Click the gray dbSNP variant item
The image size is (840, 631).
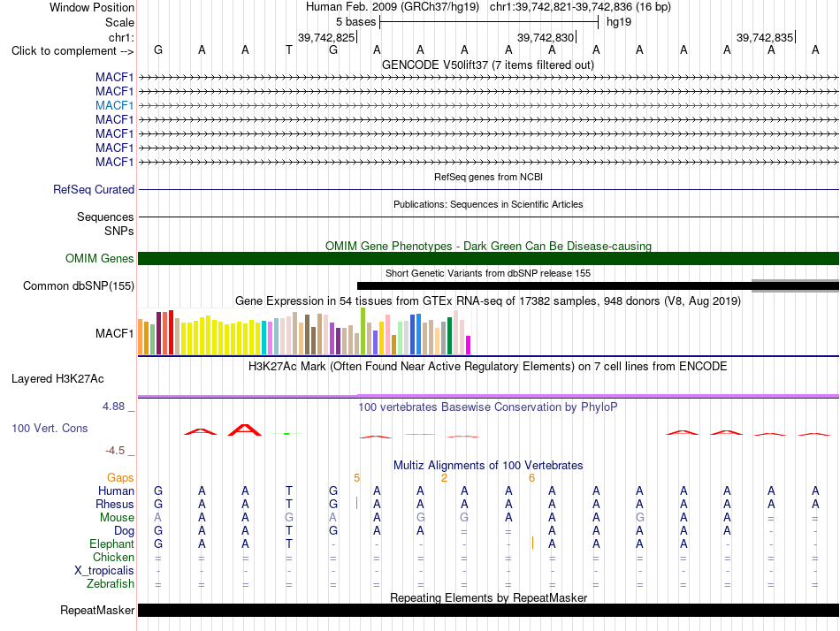point(795,285)
